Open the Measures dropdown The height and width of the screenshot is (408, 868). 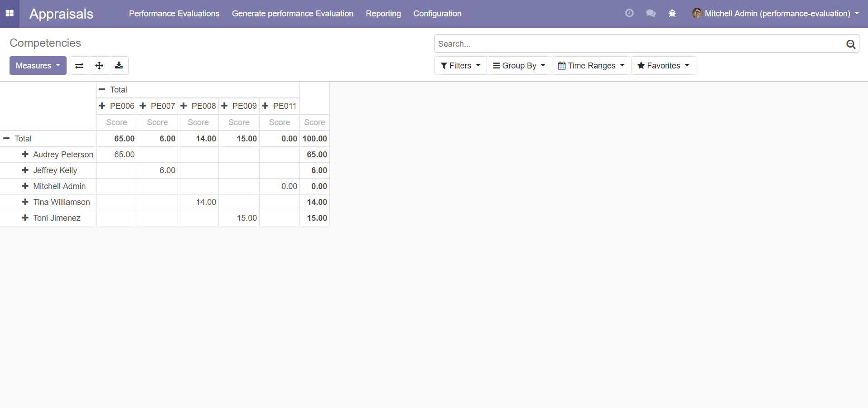point(38,66)
